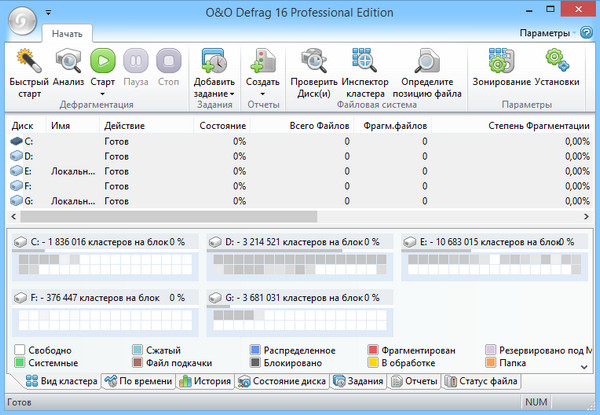Click Определите позицию файла icon
Viewport: 600px width, 415px height.
coord(427,60)
